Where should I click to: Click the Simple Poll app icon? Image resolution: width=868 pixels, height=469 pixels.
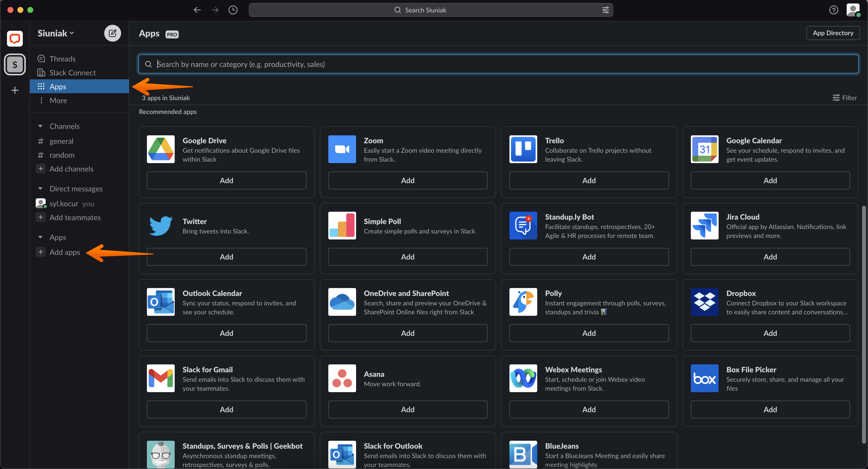342,226
